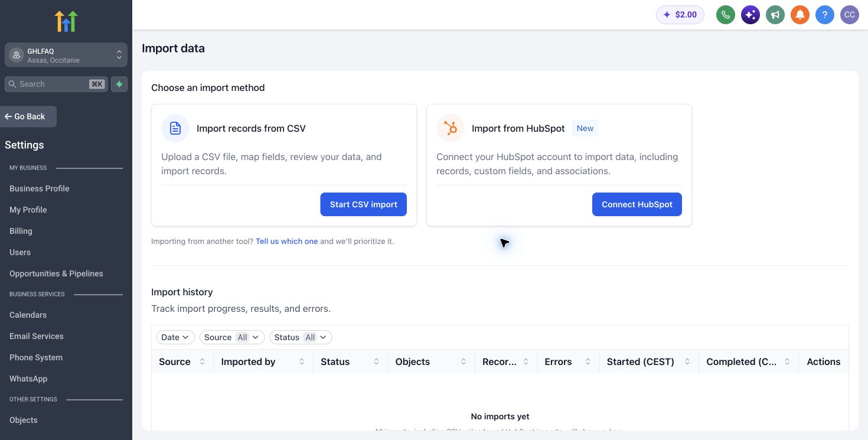
Task: Open WhatsApp settings
Action: (x=28, y=379)
